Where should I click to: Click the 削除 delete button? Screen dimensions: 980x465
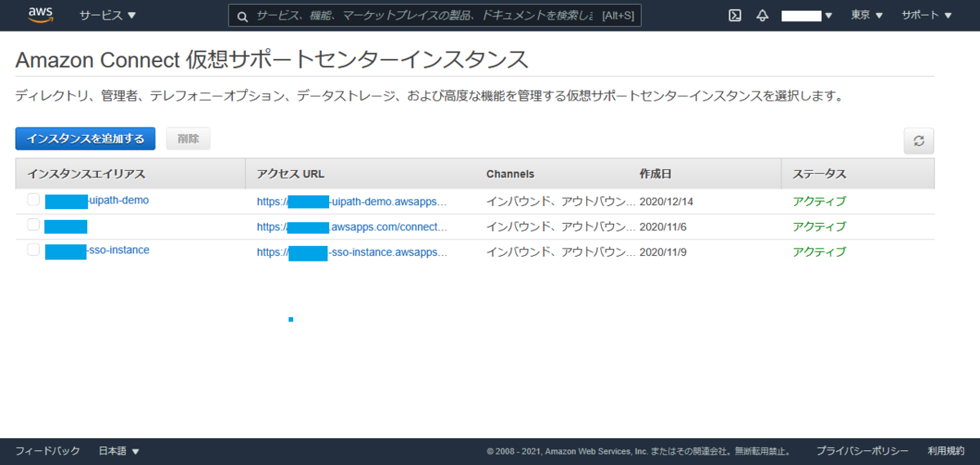coord(188,139)
